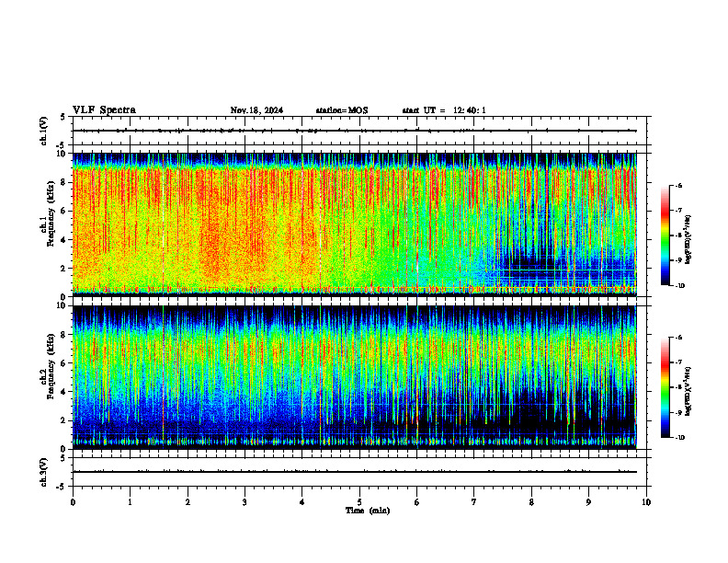Click time axis tick label "0"
This screenshot has width=728, height=563.
73,502
